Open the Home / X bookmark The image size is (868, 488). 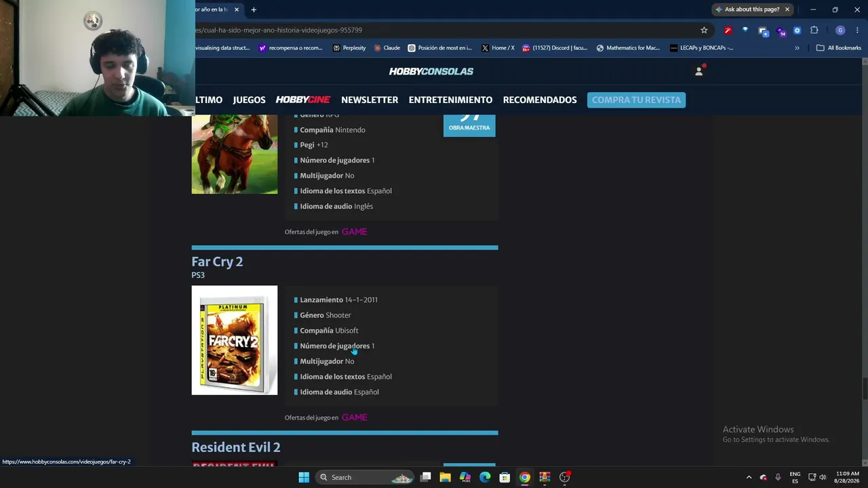(498, 48)
